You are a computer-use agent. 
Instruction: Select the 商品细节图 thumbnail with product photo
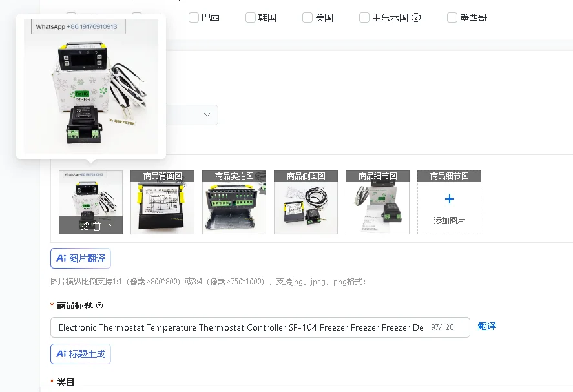point(377,202)
